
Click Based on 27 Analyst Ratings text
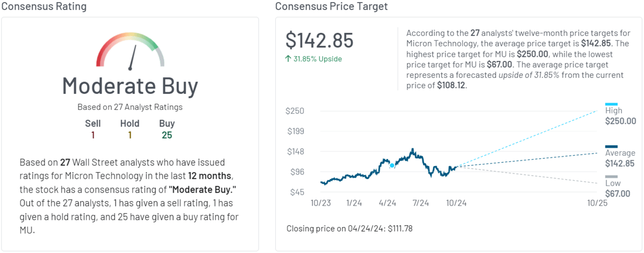tap(130, 107)
